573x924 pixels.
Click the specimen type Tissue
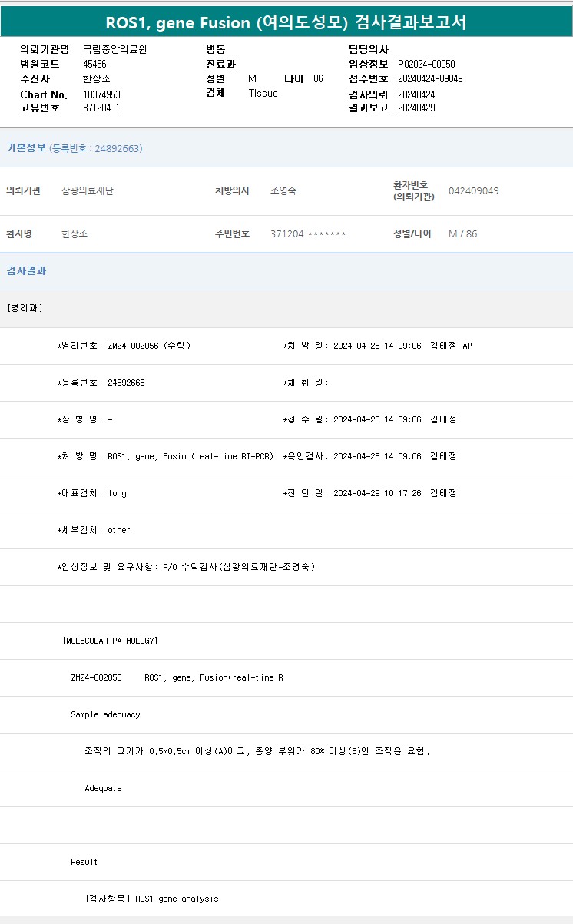pyautogui.click(x=263, y=93)
